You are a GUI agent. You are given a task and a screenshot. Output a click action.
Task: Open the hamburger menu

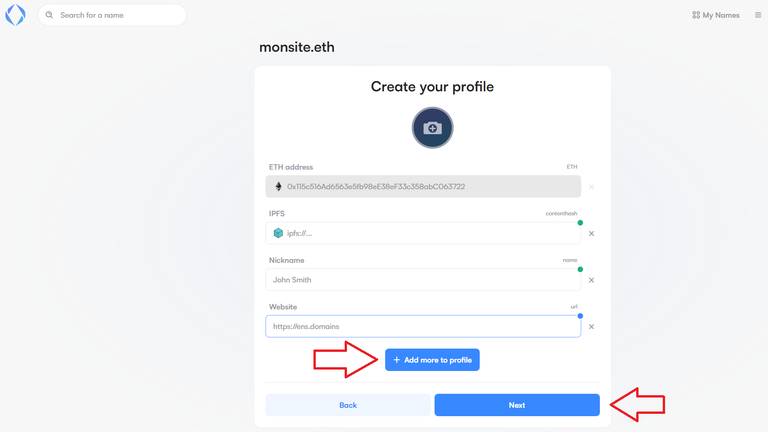(758, 15)
